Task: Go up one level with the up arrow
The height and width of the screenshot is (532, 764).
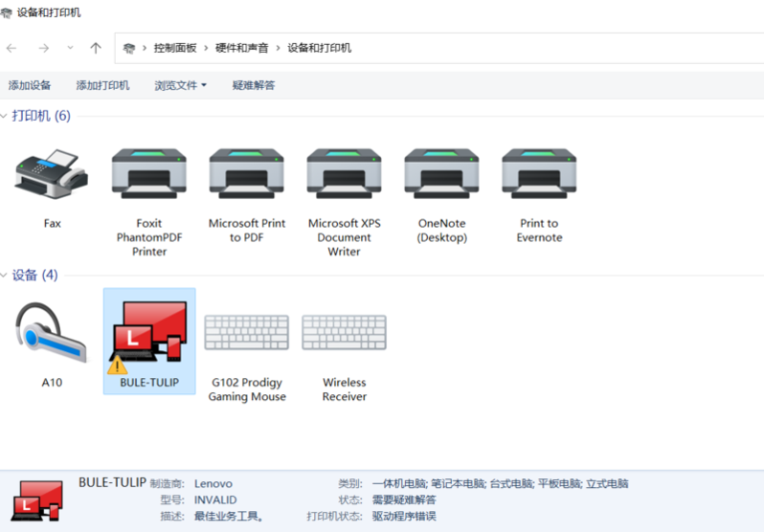Action: click(x=96, y=48)
